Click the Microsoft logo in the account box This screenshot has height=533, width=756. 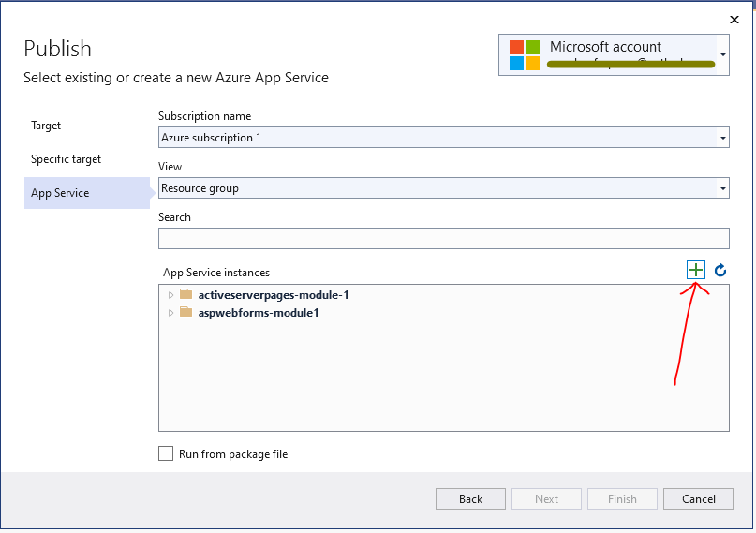[x=525, y=55]
